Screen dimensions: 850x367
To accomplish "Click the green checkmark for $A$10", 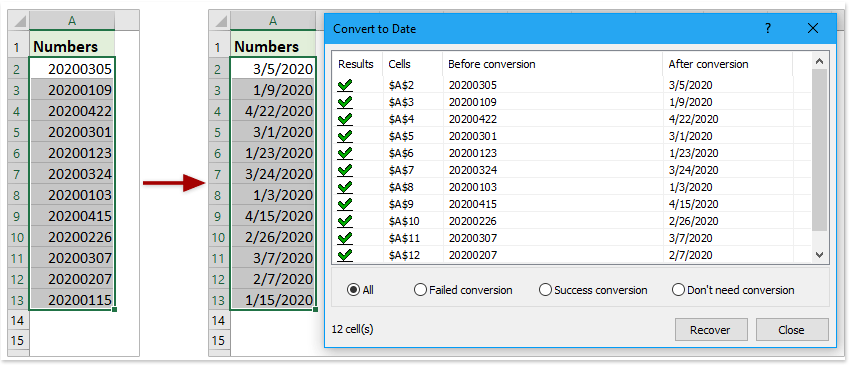I will click(x=345, y=221).
